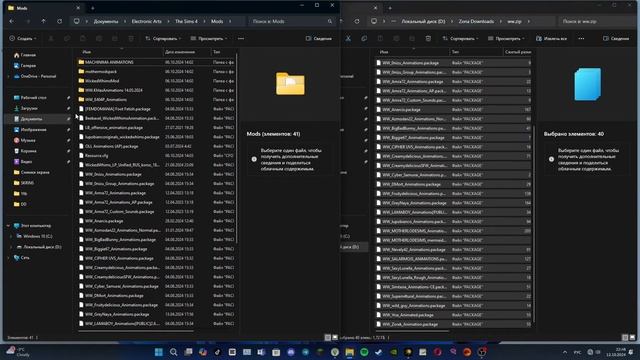This screenshot has width=640, height=360.
Task: Click the Copy icon in ww.zip toolbar
Action: pyautogui.click(x=364, y=38)
